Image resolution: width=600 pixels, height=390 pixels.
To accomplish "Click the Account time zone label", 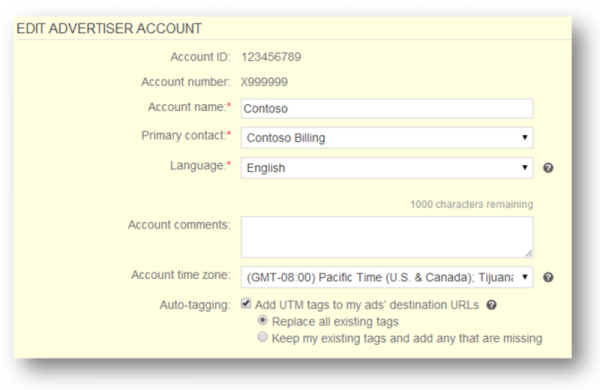I will pyautogui.click(x=181, y=275).
